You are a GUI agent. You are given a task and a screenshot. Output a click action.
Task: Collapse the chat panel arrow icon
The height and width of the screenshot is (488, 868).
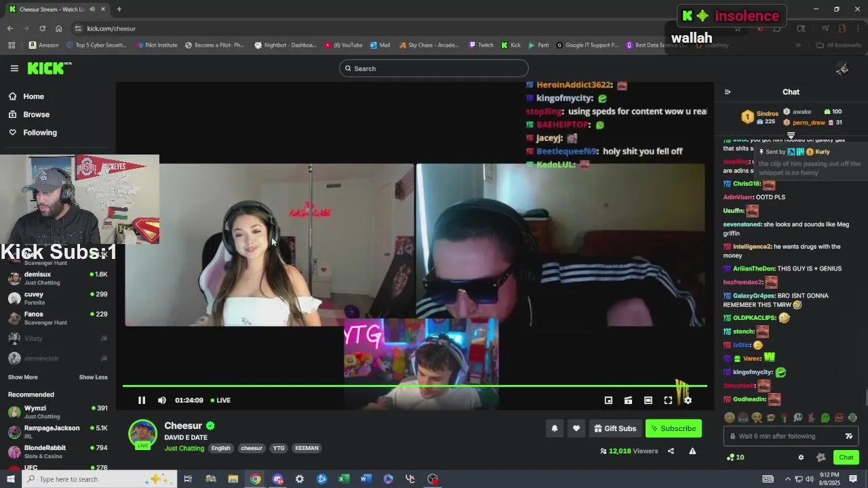pyautogui.click(x=727, y=91)
